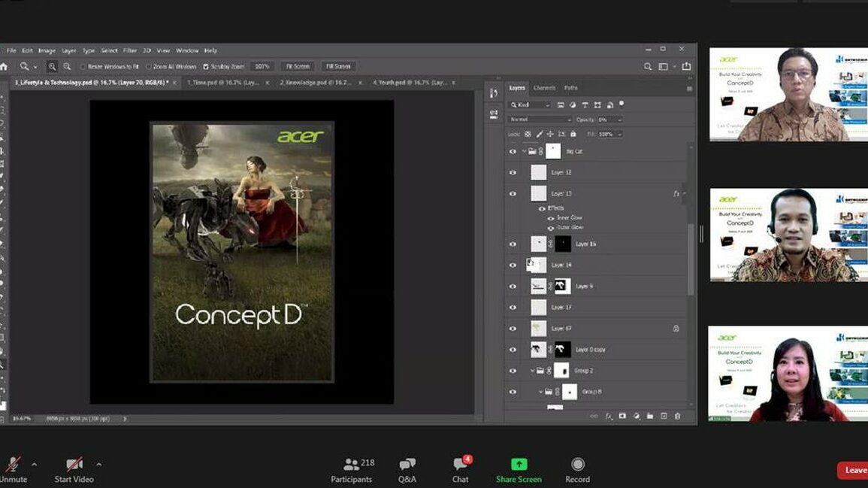
Task: Select the Zoom Out magnifier button
Action: pyautogui.click(x=67, y=66)
